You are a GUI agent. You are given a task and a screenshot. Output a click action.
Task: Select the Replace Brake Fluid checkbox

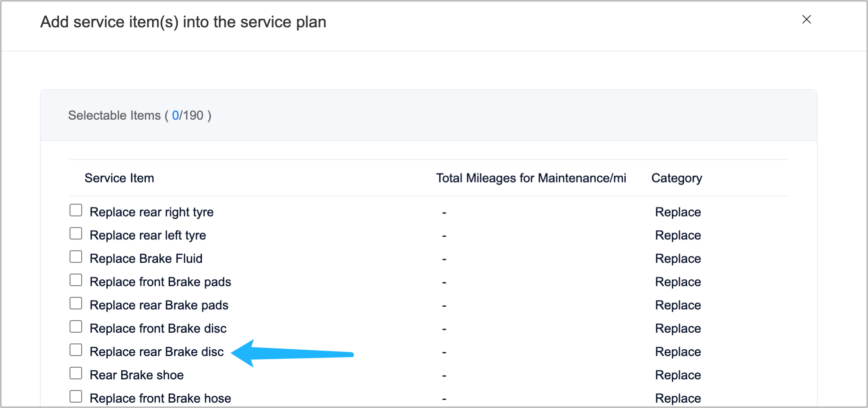(76, 257)
